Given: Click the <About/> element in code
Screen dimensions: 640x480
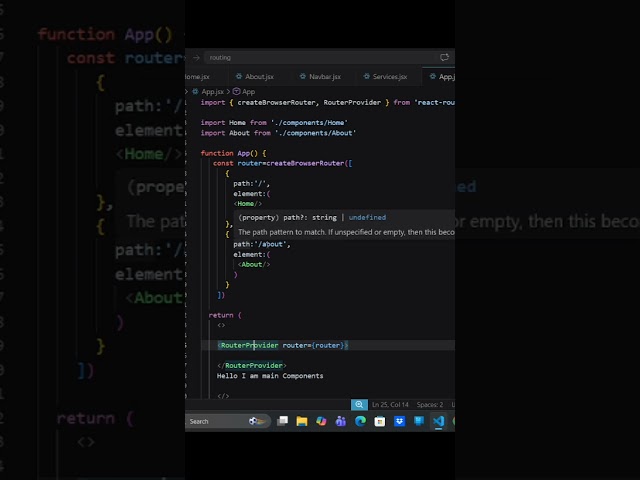Looking at the screenshot, I should click(x=253, y=264).
